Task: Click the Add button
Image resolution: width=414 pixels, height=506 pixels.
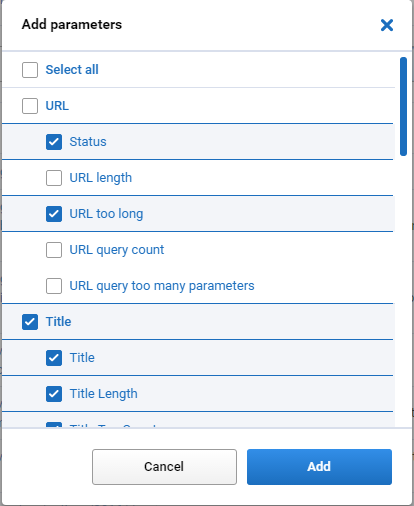Action: point(319,467)
